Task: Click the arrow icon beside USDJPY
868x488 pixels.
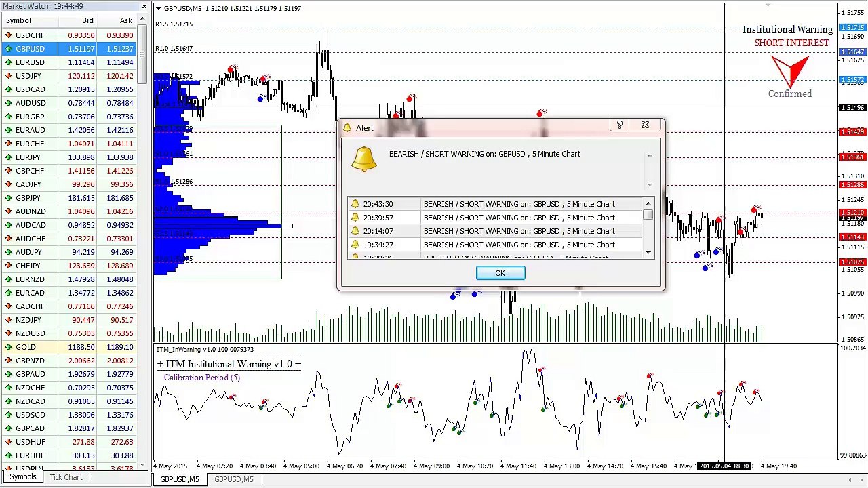Action: tap(8, 76)
